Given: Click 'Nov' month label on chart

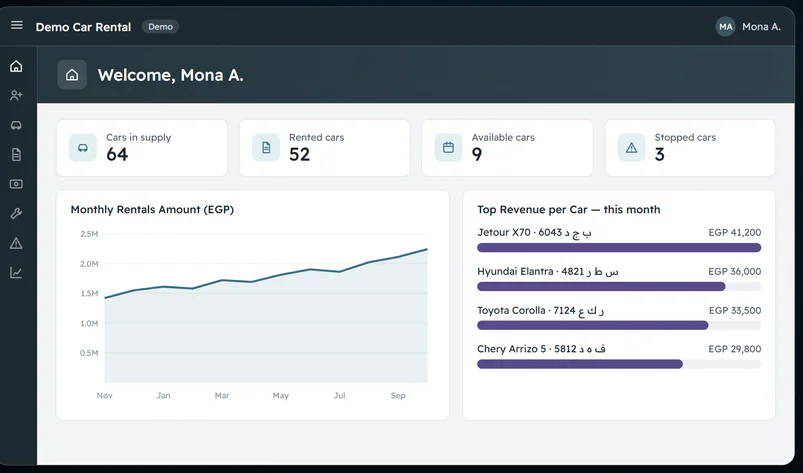Looking at the screenshot, I should pos(104,395).
